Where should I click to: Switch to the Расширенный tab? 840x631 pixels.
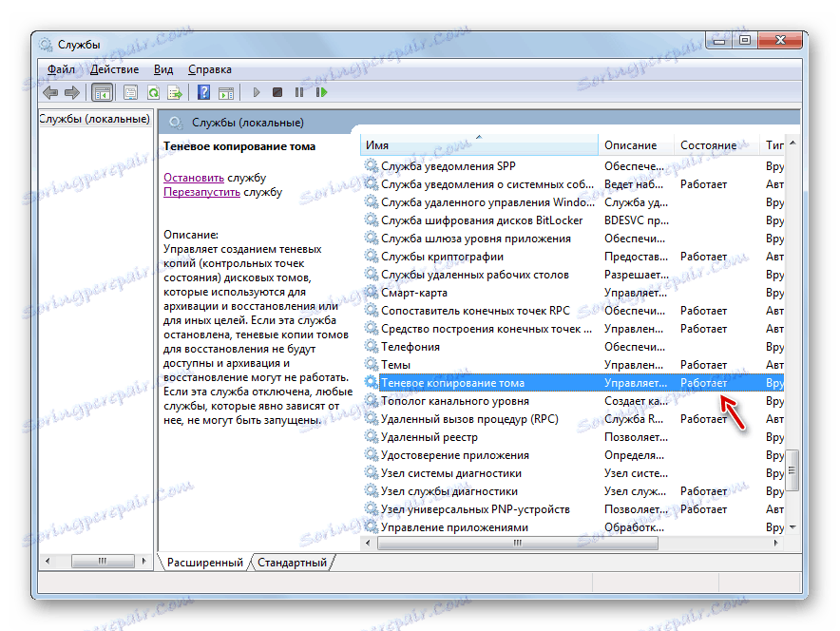click(205, 563)
